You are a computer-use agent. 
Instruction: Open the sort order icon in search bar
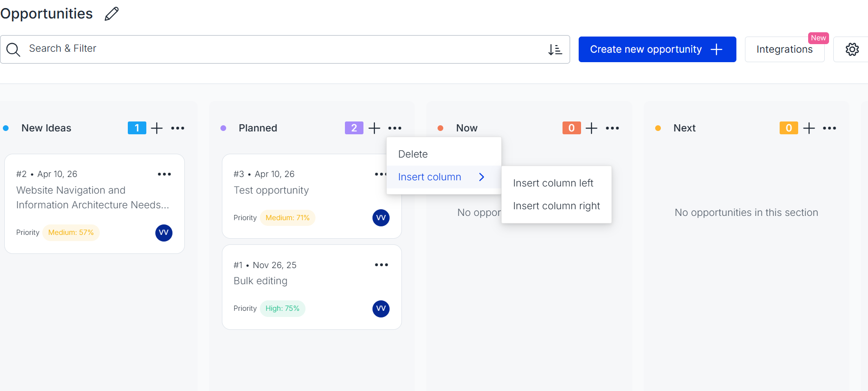555,49
